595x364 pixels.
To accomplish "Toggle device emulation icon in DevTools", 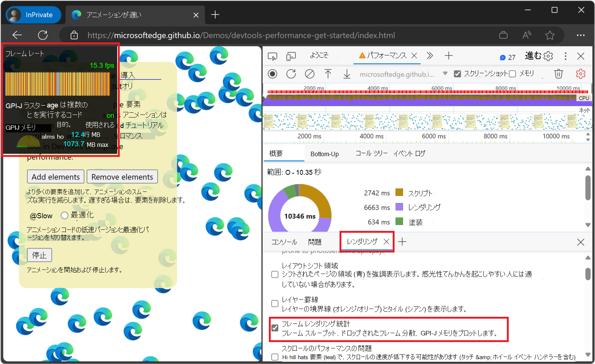I will [291, 56].
